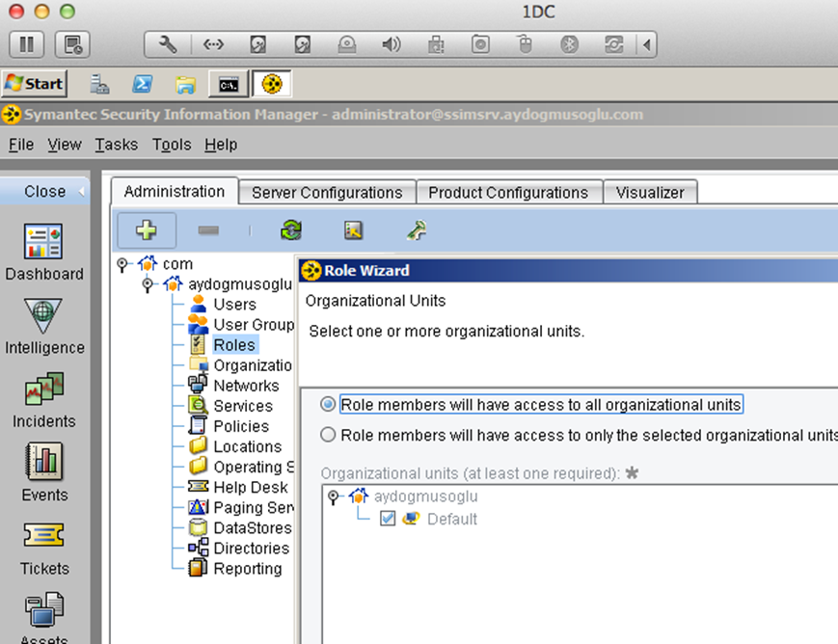Switch to the Command Prompt taskbar button
This screenshot has height=644, width=838.
pos(229,84)
